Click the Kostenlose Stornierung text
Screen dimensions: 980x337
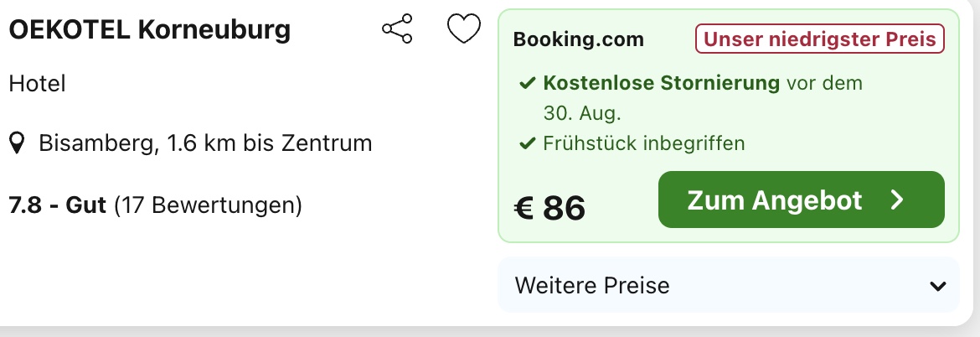(x=661, y=82)
